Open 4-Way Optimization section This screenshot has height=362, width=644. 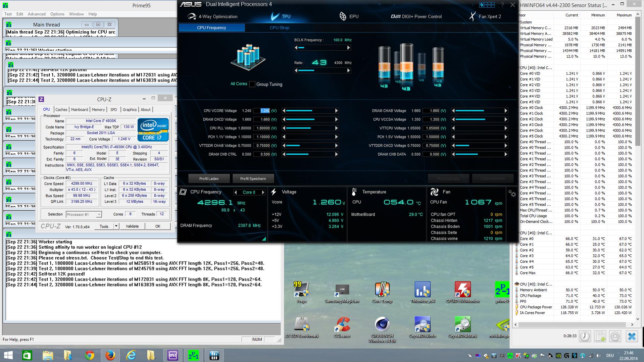(x=212, y=16)
